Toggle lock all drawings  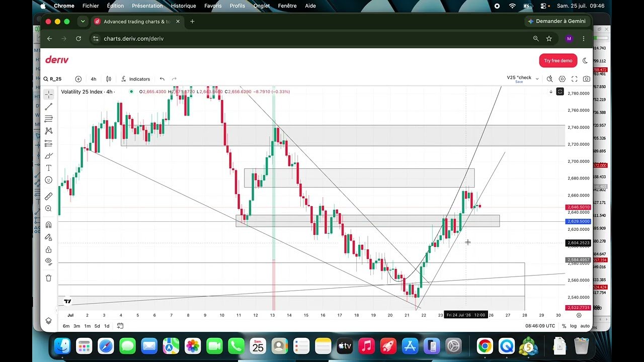49,249
